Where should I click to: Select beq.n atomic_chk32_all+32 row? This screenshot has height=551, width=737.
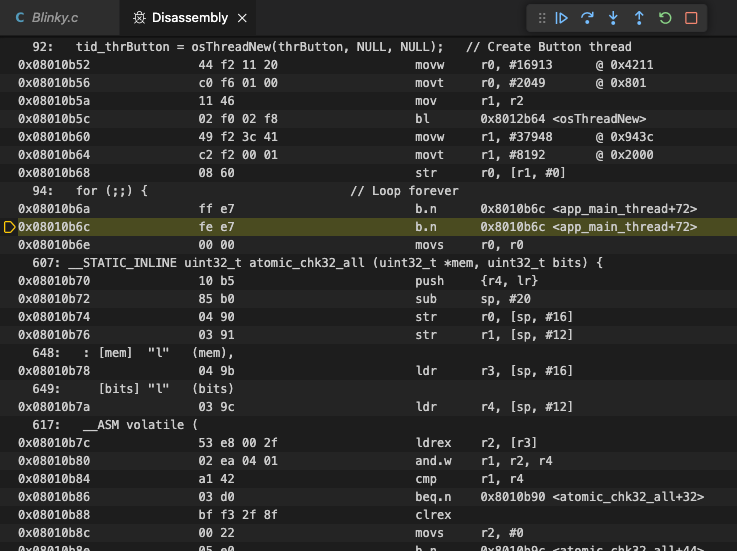coord(368,497)
